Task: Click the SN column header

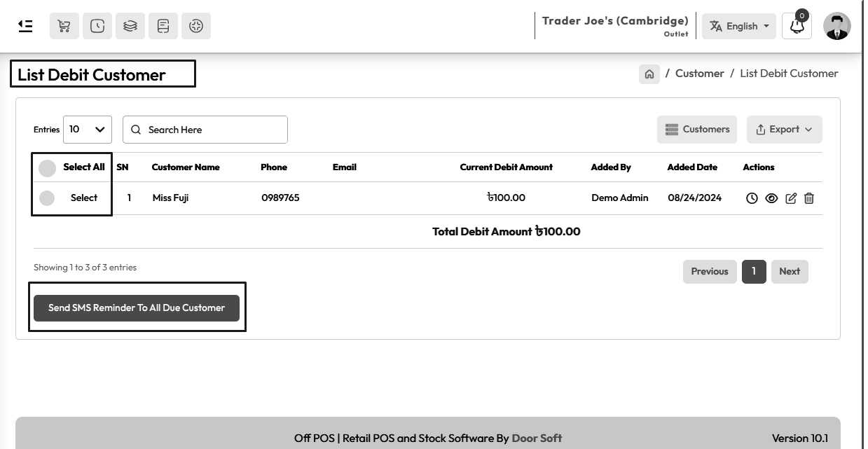Action: pos(123,167)
